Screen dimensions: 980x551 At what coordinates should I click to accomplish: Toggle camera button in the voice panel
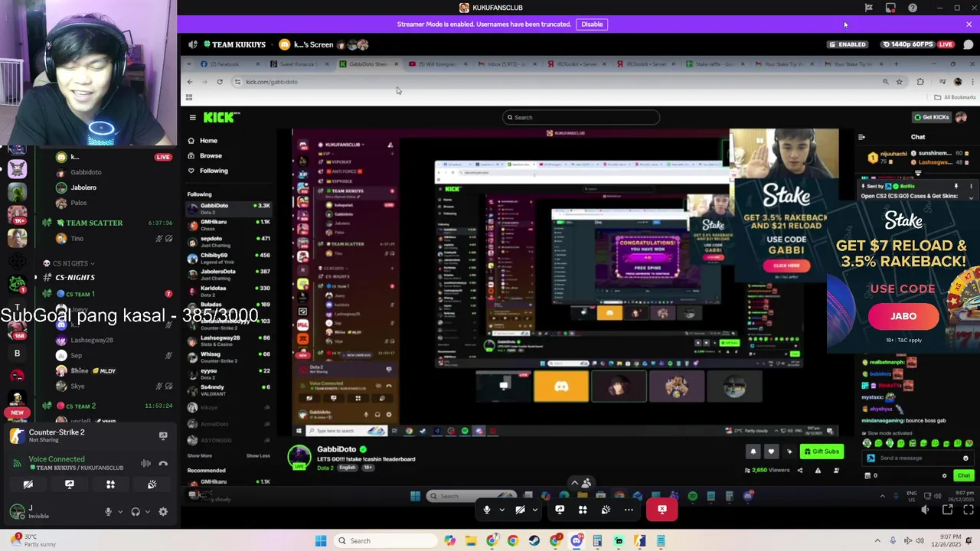(x=28, y=484)
